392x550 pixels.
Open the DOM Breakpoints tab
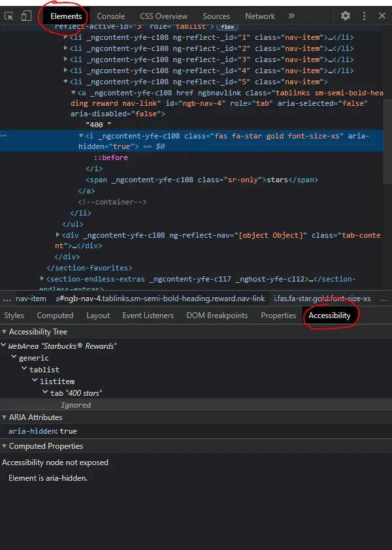point(217,315)
